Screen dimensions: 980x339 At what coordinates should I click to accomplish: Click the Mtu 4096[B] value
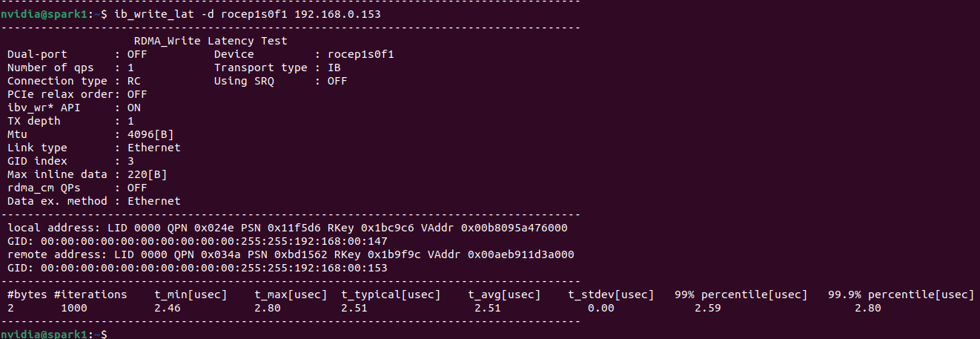click(x=150, y=134)
